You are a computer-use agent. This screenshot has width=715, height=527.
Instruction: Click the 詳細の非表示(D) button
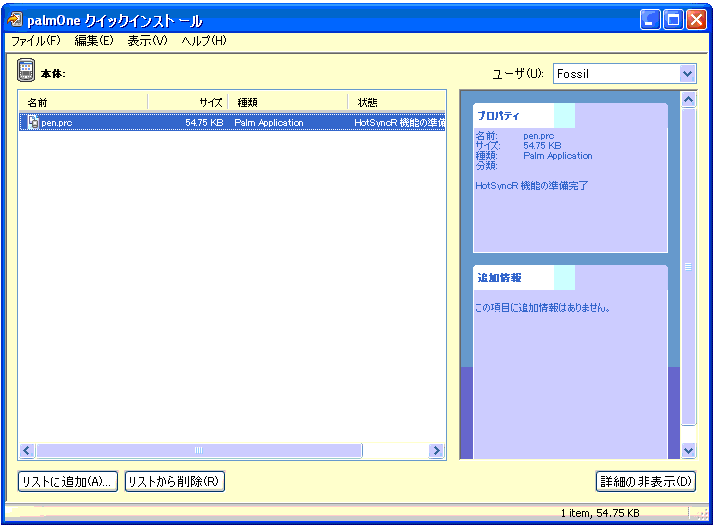point(646,481)
